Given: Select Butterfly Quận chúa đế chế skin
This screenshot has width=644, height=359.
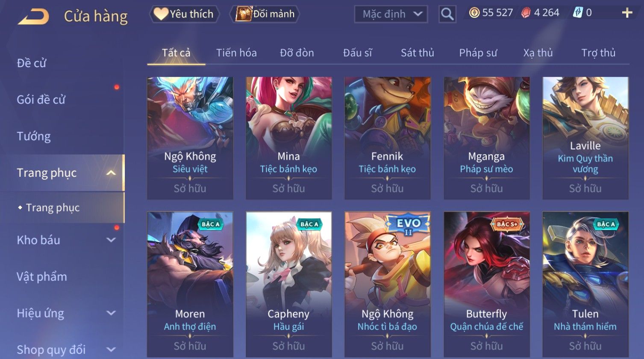Looking at the screenshot, I should [x=486, y=285].
